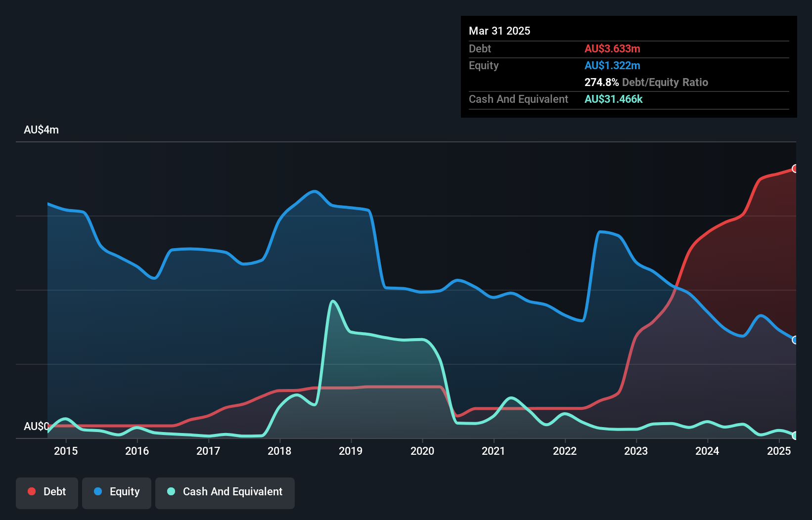Image resolution: width=812 pixels, height=520 pixels.
Task: Click the 2017 x-axis label
Action: click(208, 451)
